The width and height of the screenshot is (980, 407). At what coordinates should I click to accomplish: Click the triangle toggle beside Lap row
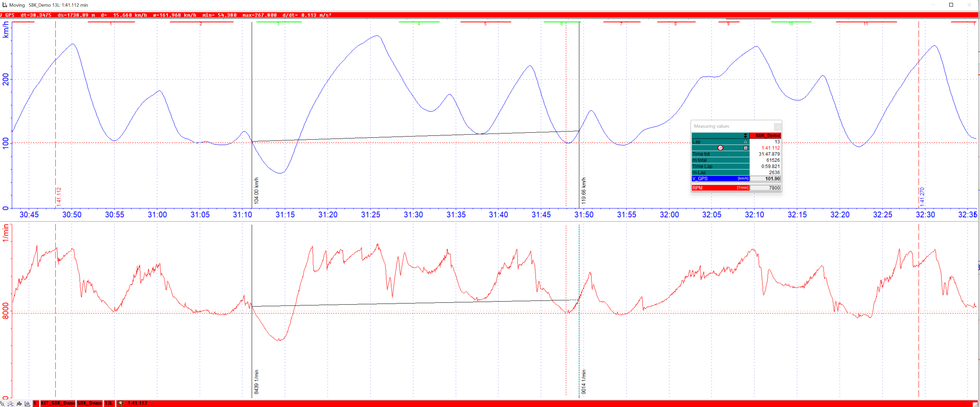tap(745, 142)
